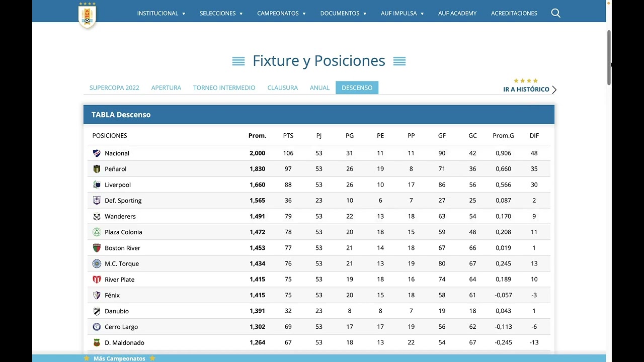Expand the Selecciones dropdown menu
644x362 pixels.
(x=221, y=14)
